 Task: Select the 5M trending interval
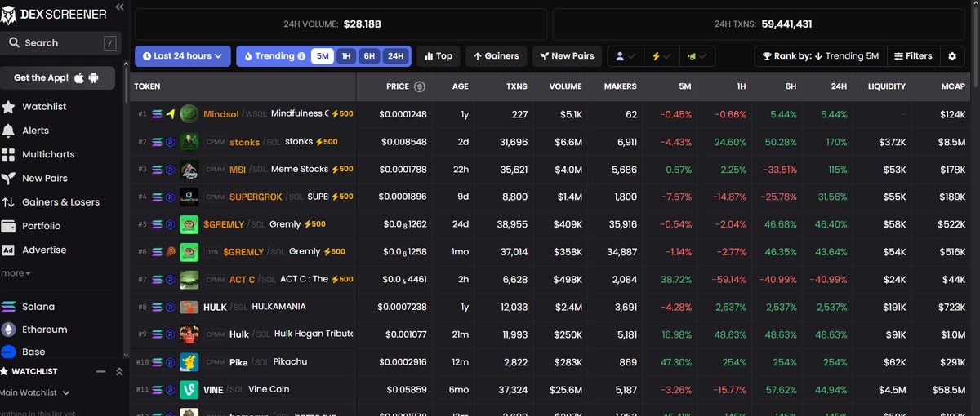click(323, 56)
